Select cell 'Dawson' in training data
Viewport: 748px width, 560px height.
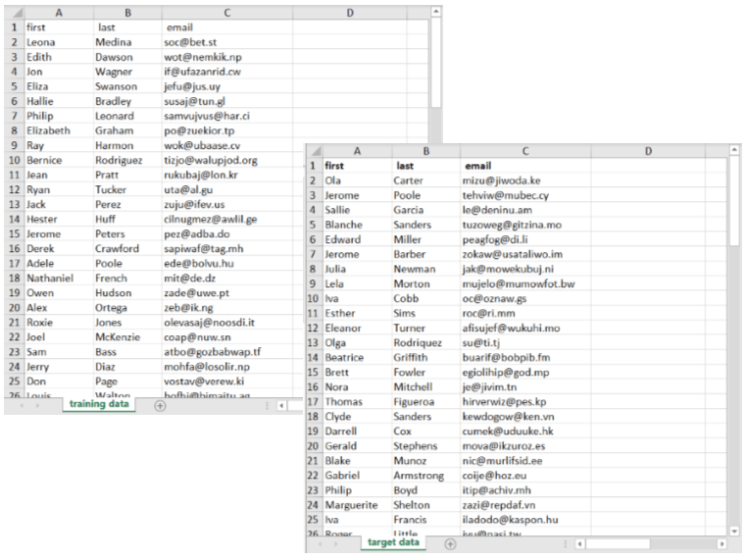coord(127,57)
